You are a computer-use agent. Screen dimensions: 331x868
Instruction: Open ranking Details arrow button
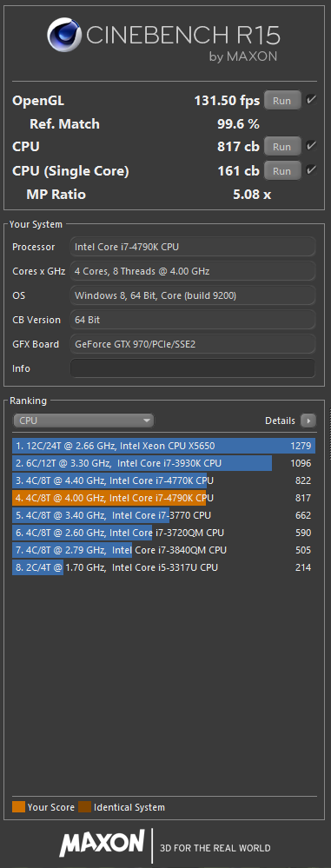[308, 421]
